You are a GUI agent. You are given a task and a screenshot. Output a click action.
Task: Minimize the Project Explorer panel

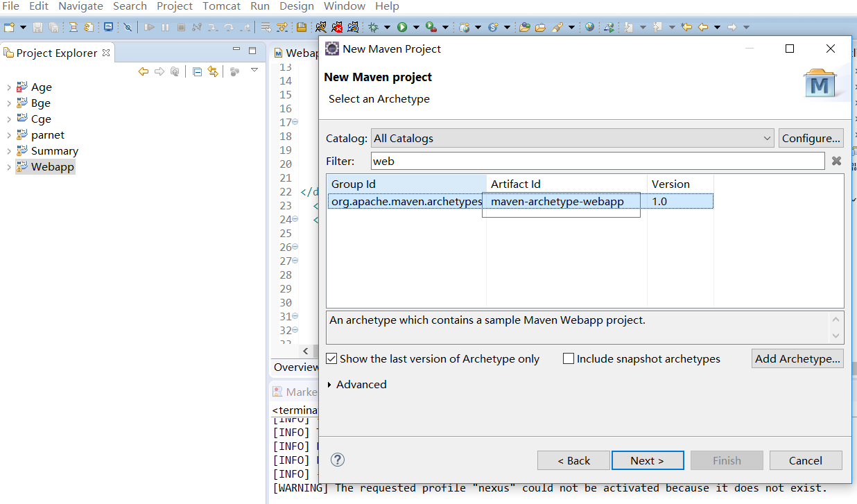click(236, 50)
